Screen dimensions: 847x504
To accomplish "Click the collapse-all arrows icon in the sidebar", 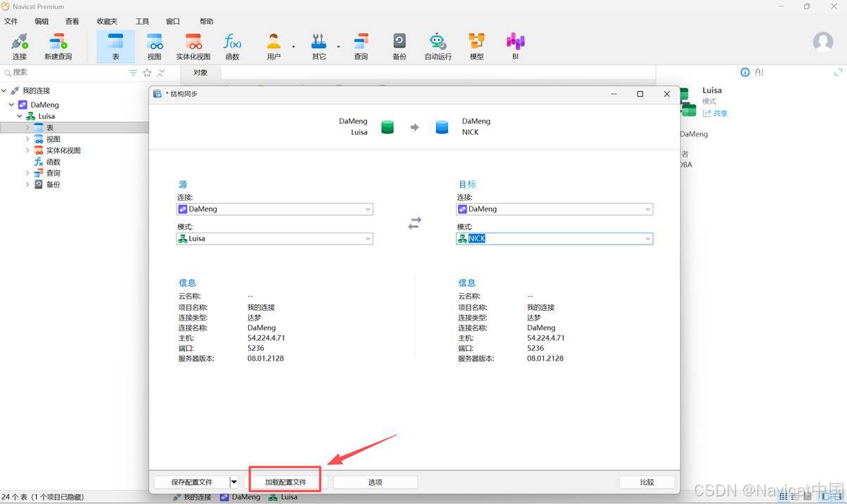I will tap(161, 72).
